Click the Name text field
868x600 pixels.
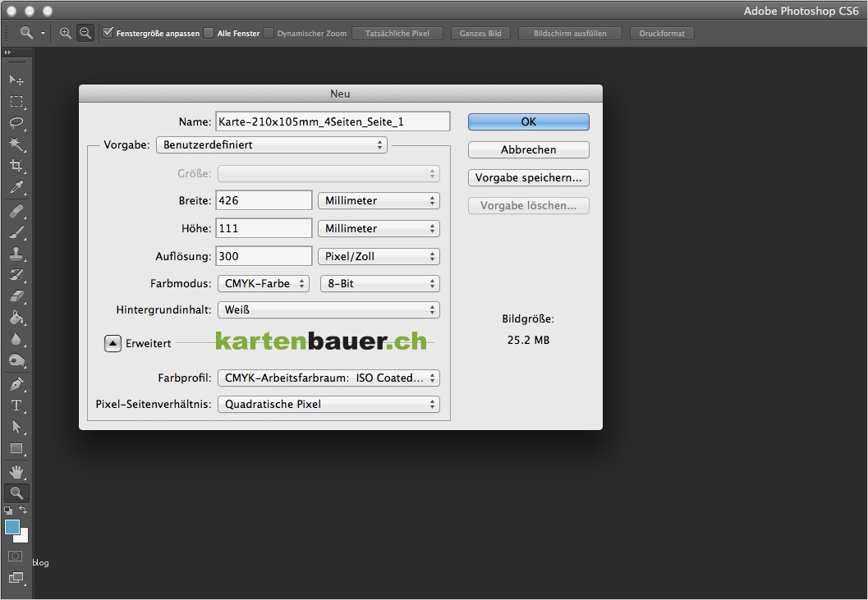tap(333, 121)
